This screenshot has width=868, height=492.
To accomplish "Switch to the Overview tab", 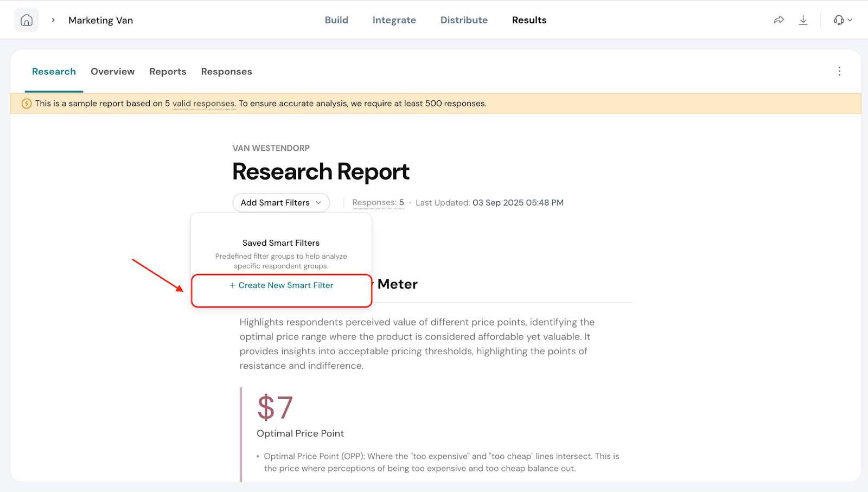I will [x=112, y=72].
